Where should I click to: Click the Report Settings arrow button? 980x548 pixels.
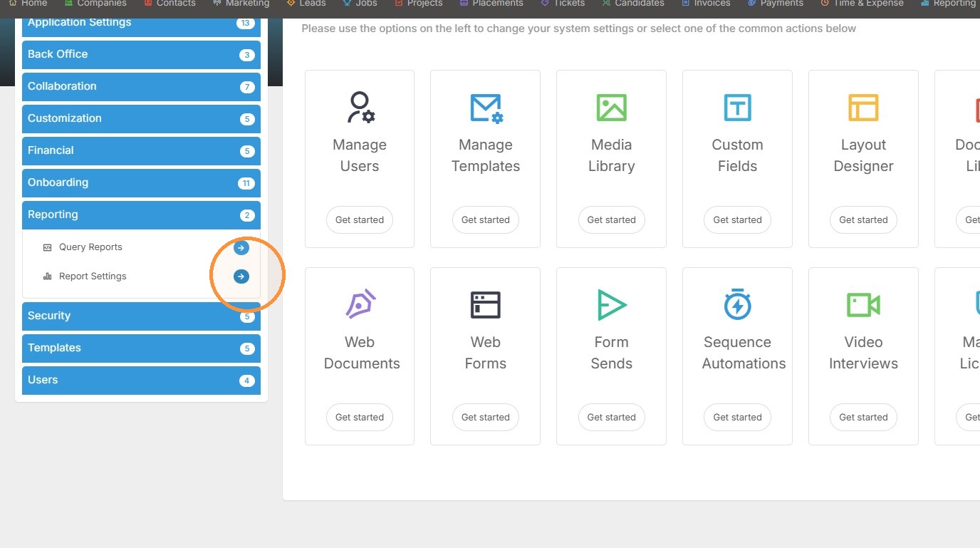coord(241,276)
